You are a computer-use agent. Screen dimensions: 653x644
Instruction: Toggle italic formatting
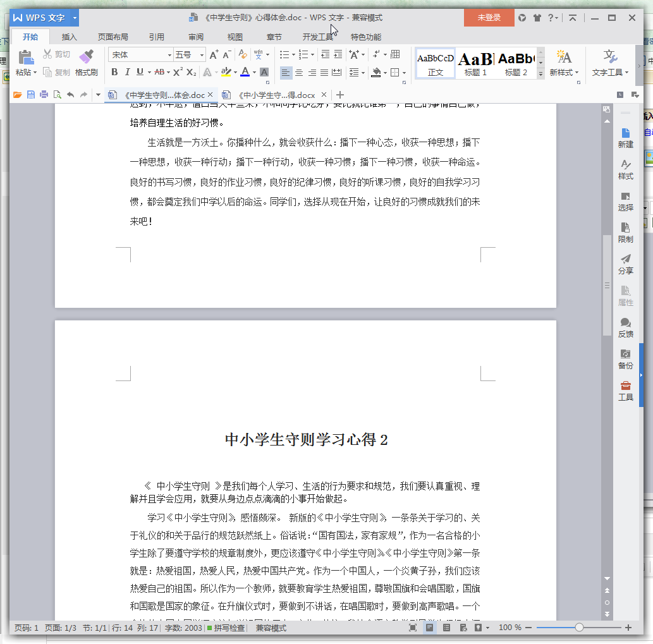click(x=128, y=72)
